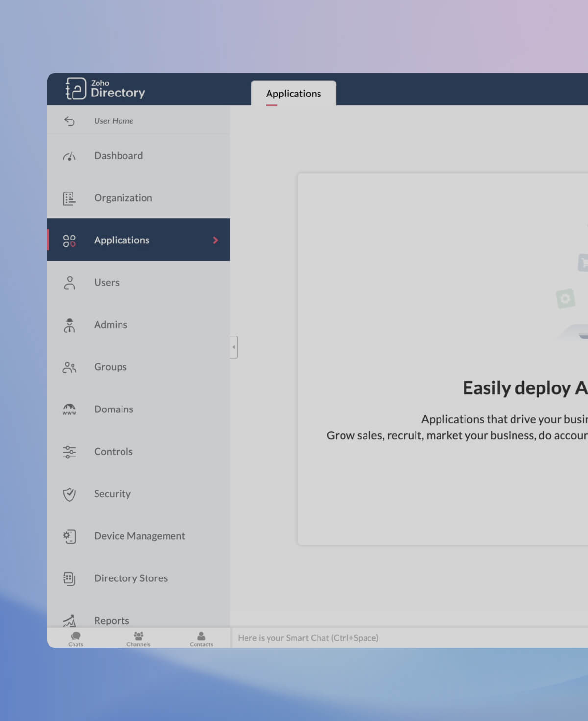Open Contacts in the bottom bar
Image resolution: width=588 pixels, height=721 pixels.
coord(201,638)
